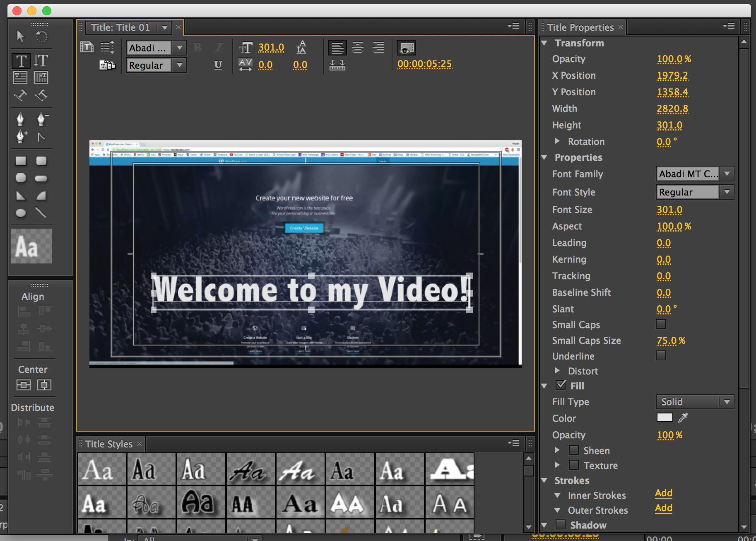
Task: Switch to the Title Styles tab
Action: point(109,444)
